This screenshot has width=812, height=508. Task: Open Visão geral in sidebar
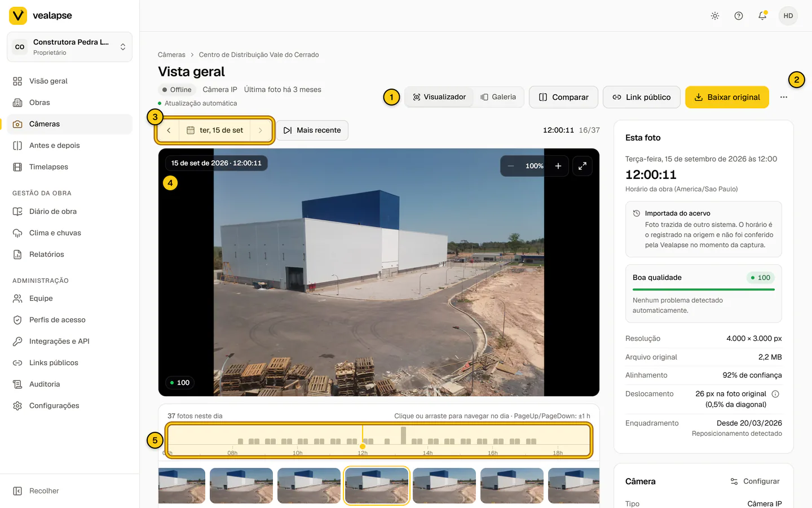point(69,81)
